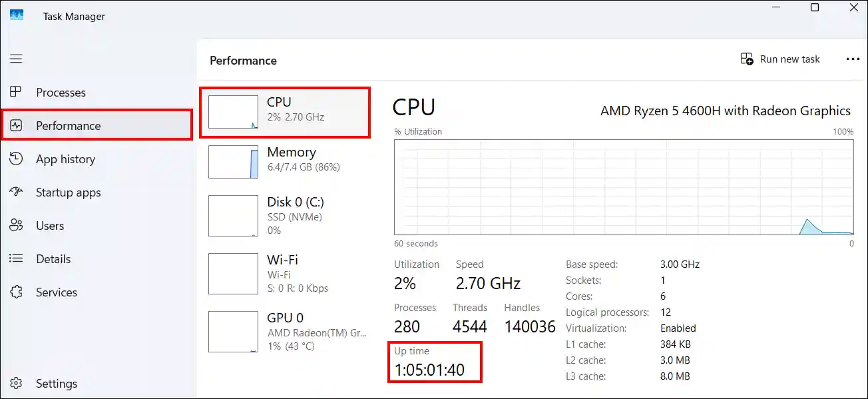Open the Processes page icon
The image size is (868, 399).
16,92
